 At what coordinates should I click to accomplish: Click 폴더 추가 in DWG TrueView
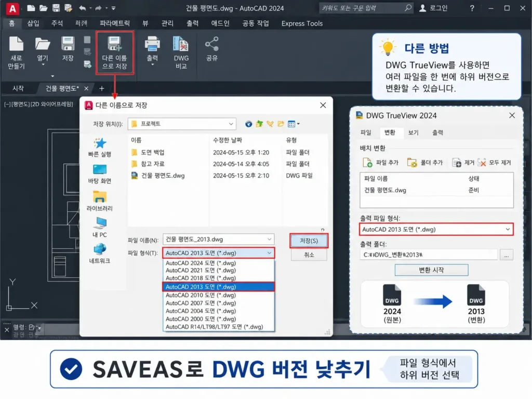[425, 163]
